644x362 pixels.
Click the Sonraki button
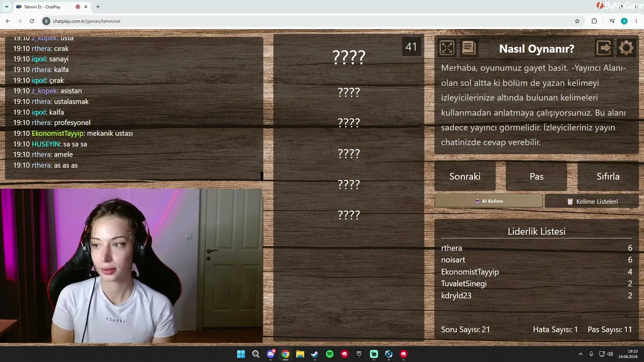465,176
